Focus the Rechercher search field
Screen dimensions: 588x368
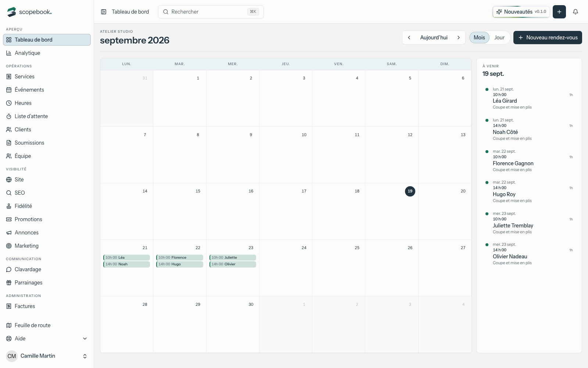pos(211,12)
